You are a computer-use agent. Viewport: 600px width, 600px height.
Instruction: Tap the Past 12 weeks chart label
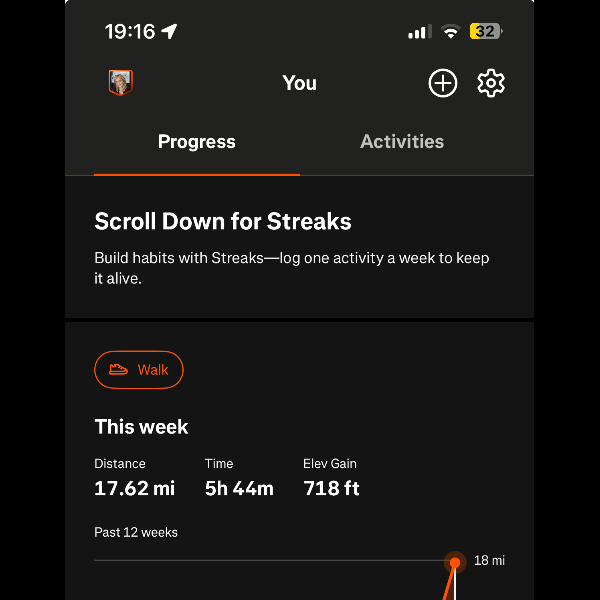coord(136,532)
